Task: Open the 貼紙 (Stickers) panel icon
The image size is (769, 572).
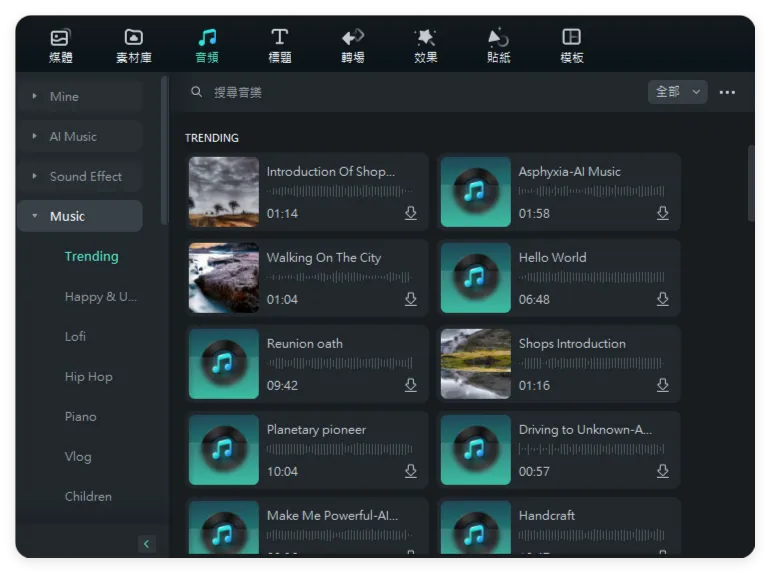Action: pyautogui.click(x=499, y=39)
